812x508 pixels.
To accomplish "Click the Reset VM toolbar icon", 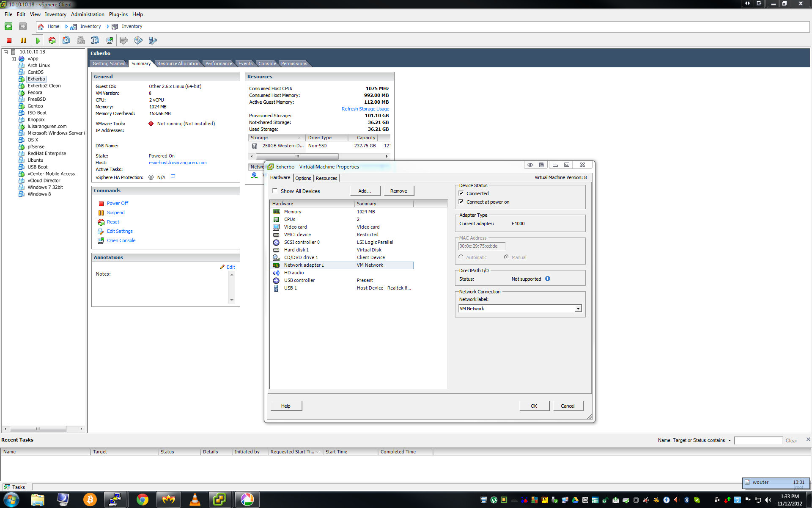I will (52, 41).
